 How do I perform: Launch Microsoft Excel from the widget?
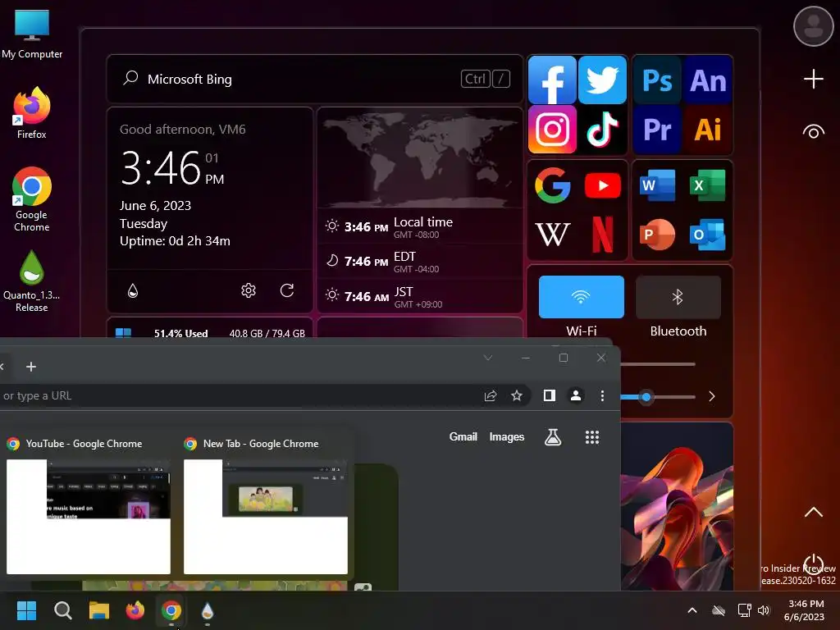pos(707,185)
